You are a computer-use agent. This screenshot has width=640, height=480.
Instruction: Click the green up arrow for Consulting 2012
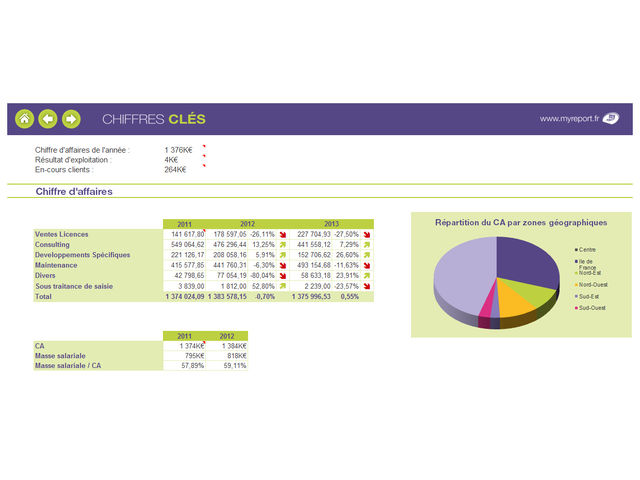(282, 245)
